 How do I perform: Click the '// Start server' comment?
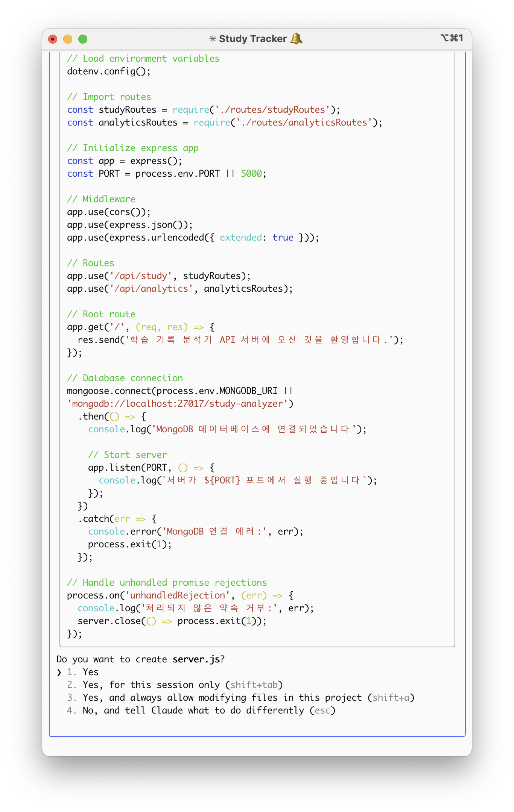pyautogui.click(x=128, y=454)
